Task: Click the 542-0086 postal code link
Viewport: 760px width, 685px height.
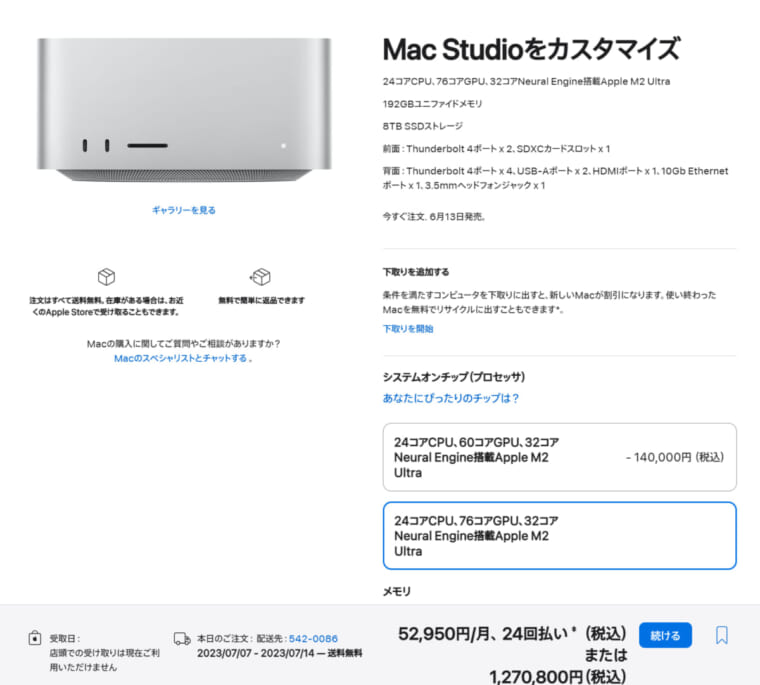Action: point(313,638)
